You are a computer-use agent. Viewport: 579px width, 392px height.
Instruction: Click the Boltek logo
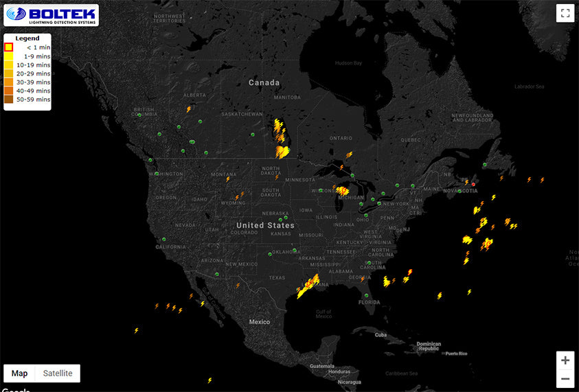(52, 14)
